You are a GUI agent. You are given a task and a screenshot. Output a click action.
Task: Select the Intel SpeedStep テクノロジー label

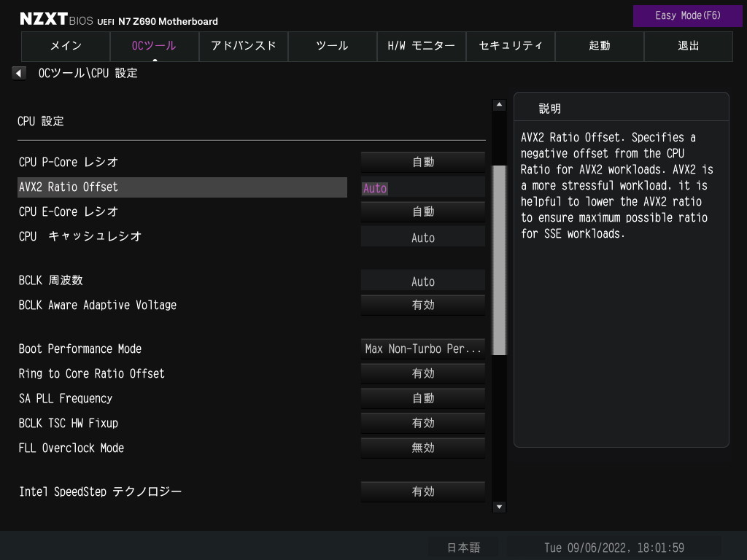pos(100,491)
